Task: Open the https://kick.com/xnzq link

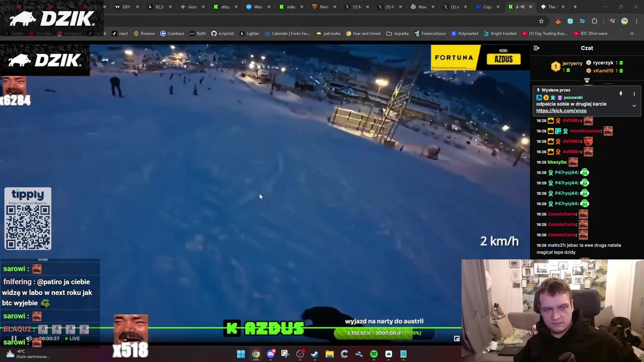Action: tap(561, 111)
